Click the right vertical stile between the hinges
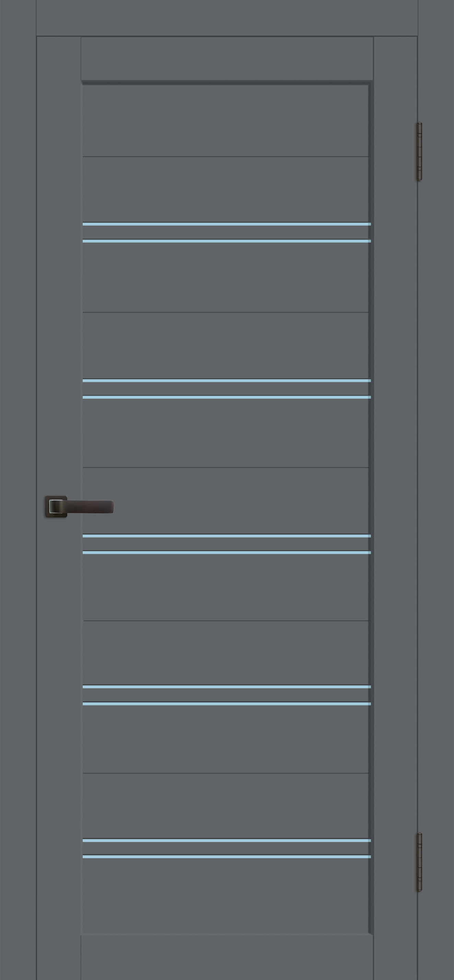454x980 pixels. 395,506
